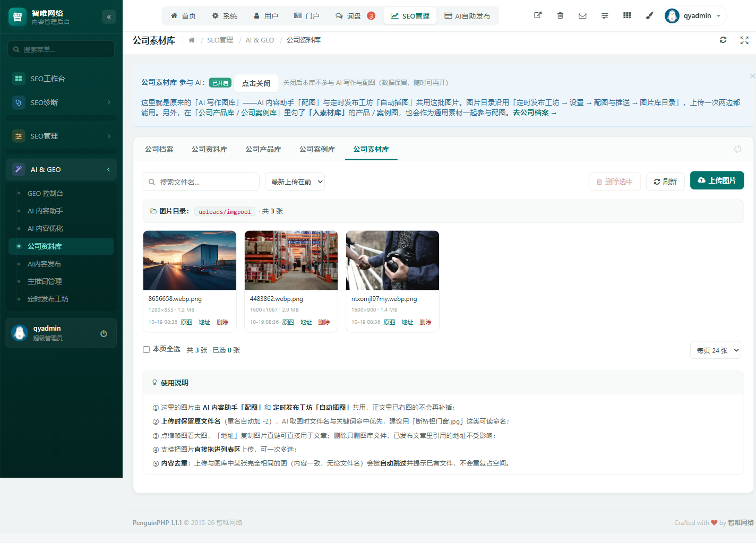
Task: Click 删除 under 8656658.webp.png
Action: coord(222,322)
